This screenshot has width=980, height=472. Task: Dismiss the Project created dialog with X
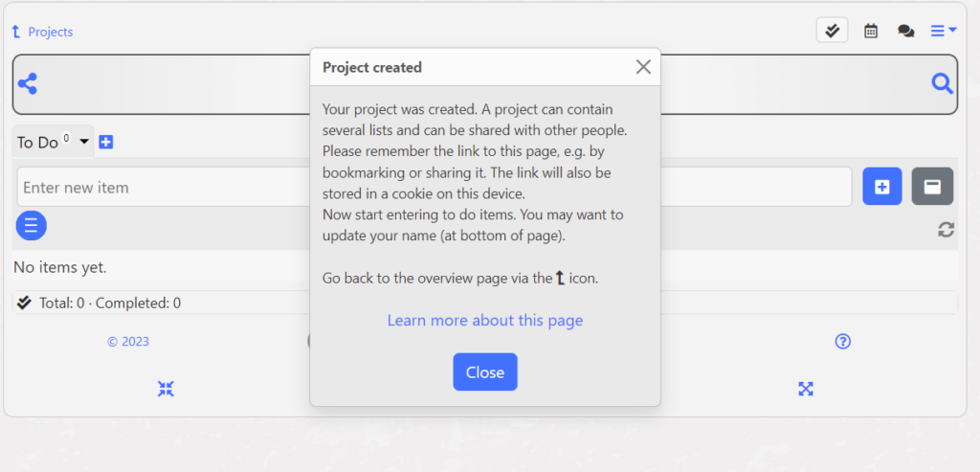[643, 67]
